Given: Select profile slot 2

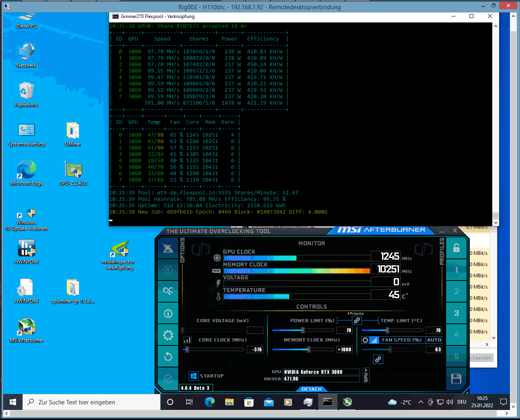Looking at the screenshot, I should click(456, 291).
